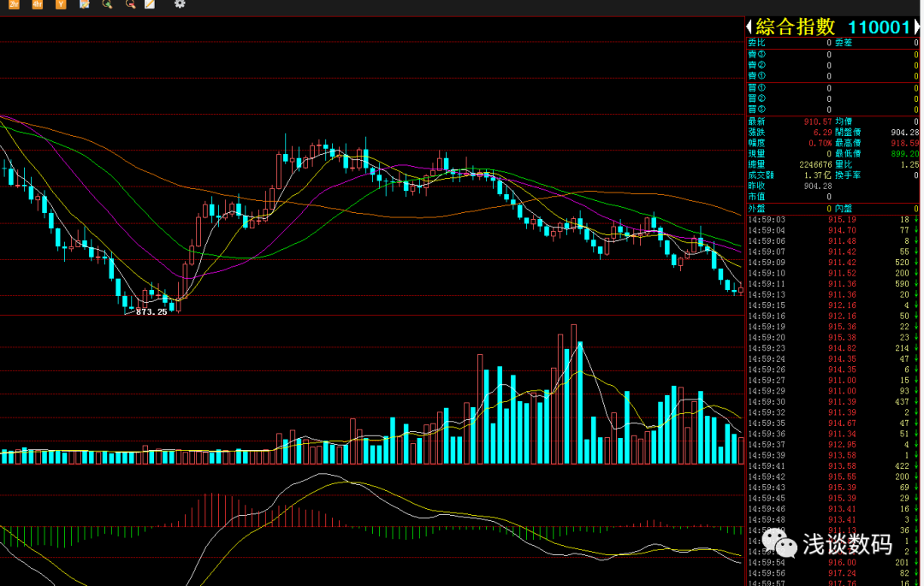Click the symbol code 110001

click(x=880, y=27)
